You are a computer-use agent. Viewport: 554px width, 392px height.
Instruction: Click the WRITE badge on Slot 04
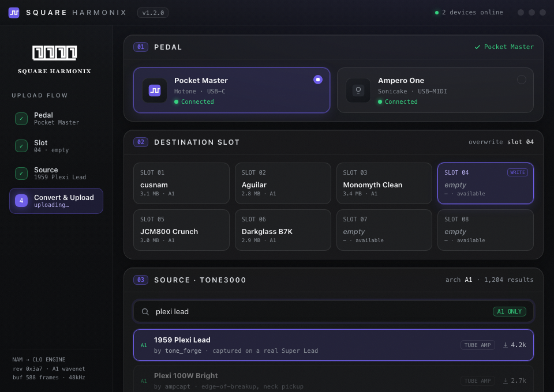coord(518,172)
